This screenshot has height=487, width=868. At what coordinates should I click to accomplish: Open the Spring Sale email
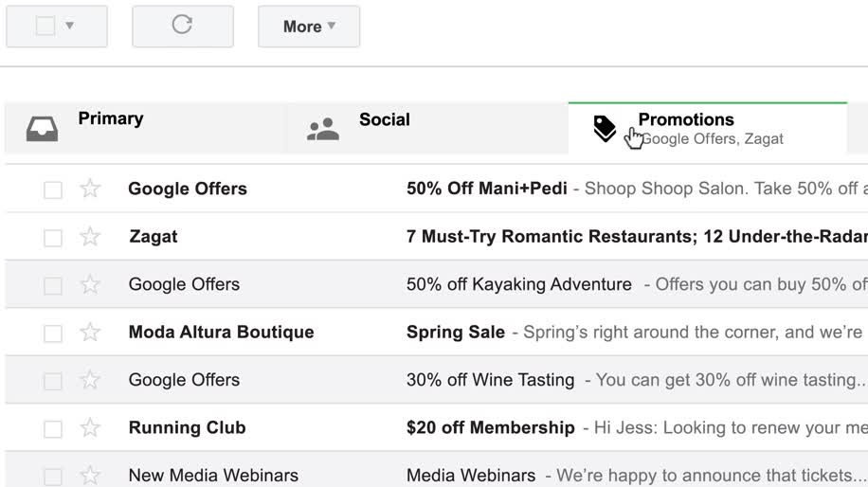[x=456, y=333]
